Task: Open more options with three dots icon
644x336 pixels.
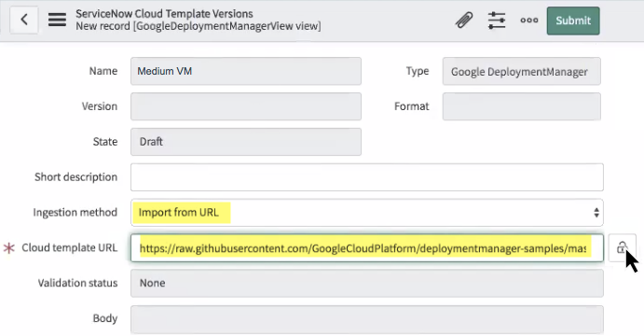Action: point(529,21)
